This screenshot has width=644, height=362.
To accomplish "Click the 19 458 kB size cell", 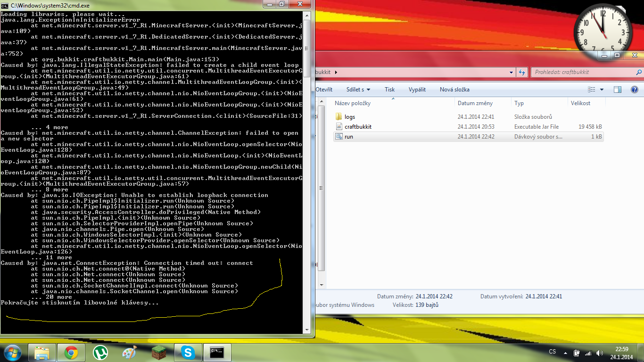I will (x=590, y=127).
